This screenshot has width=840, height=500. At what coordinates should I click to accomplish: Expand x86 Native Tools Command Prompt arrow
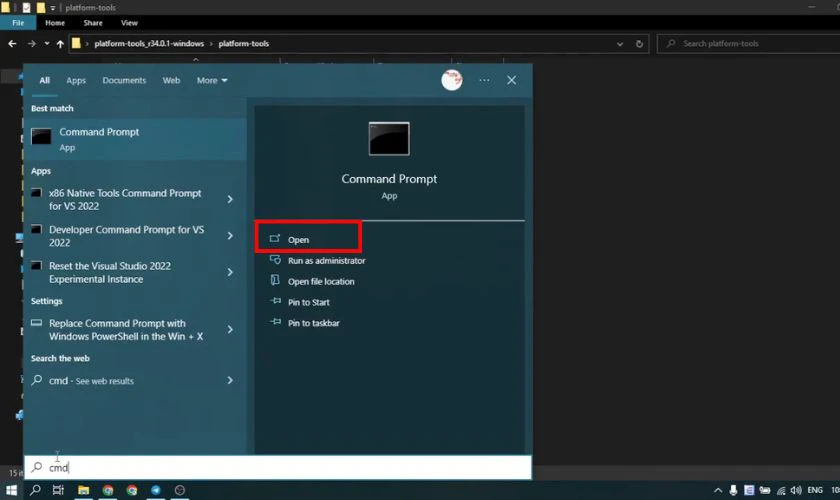(230, 199)
